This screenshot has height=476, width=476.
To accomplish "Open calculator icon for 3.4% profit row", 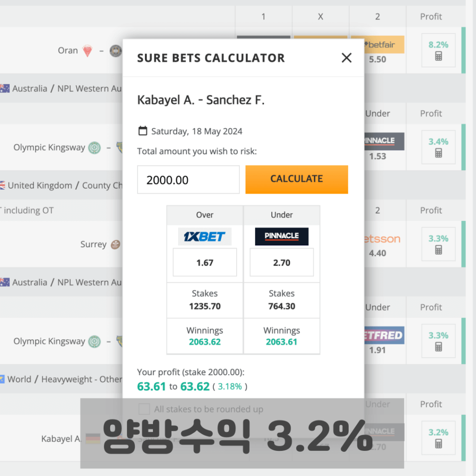I will (x=438, y=153).
